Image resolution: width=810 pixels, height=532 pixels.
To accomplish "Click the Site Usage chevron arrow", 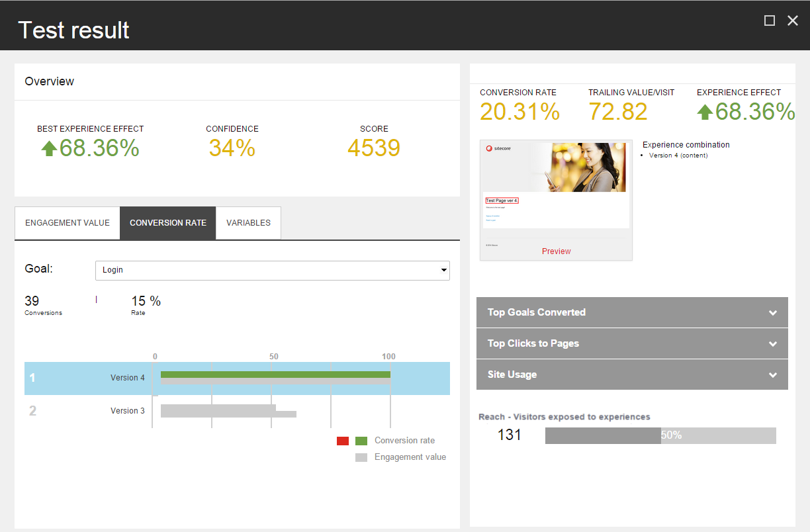I will click(773, 375).
